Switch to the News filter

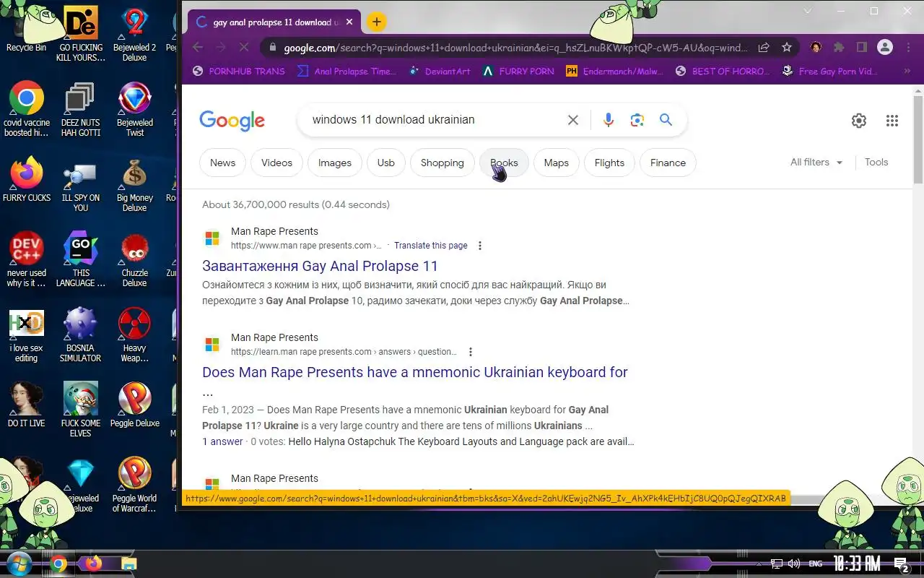coord(222,163)
